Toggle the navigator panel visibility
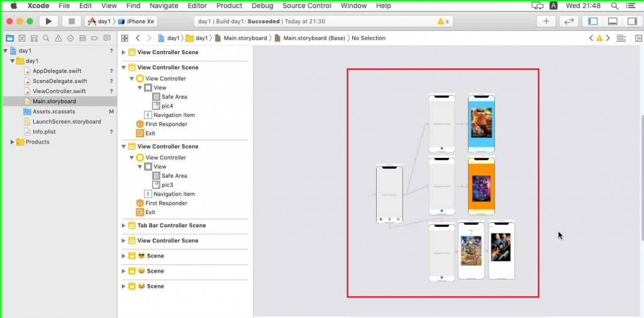Image resolution: width=644 pixels, height=318 pixels. click(592, 21)
